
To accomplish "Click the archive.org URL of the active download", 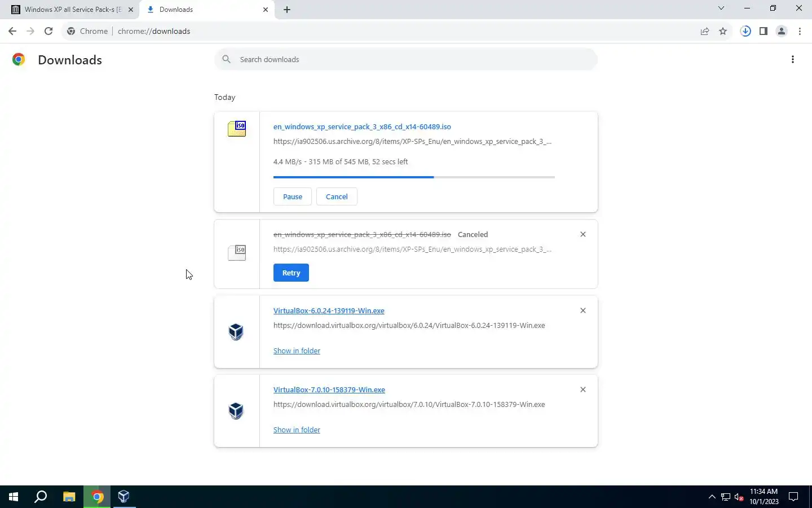I will pos(412,141).
